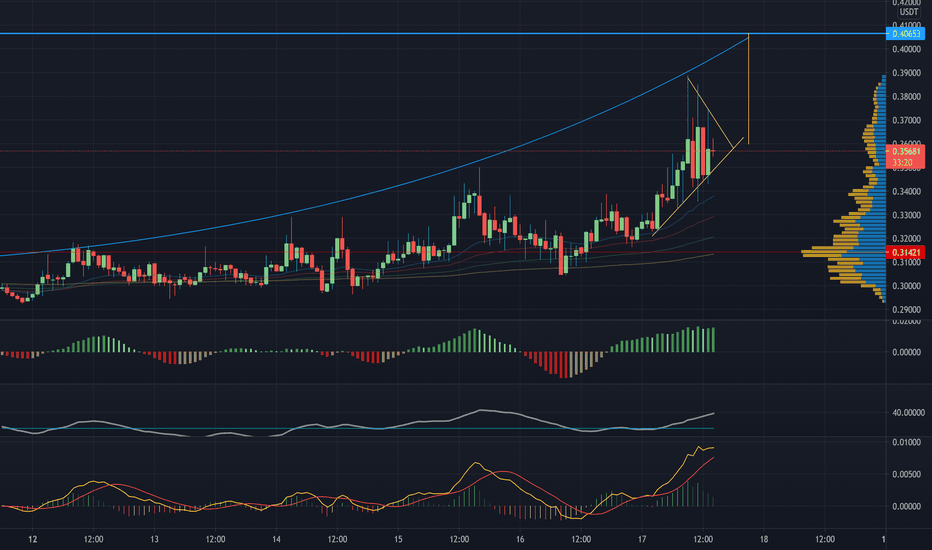Click date label 15 on time axis

click(398, 539)
